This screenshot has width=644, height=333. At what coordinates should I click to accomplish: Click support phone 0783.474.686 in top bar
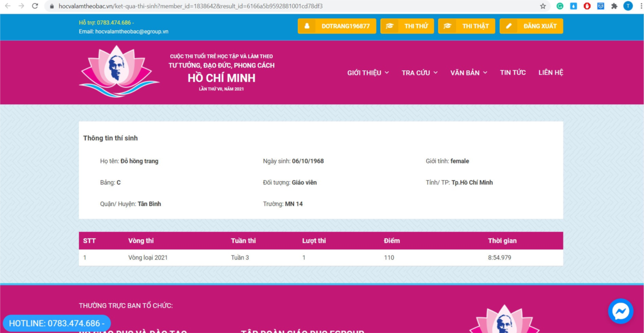point(114,23)
